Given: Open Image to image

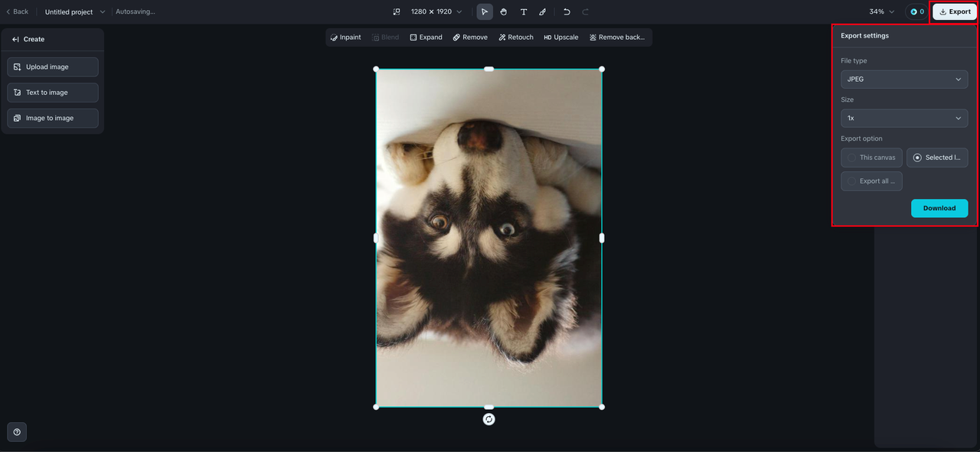Looking at the screenshot, I should coord(53,118).
